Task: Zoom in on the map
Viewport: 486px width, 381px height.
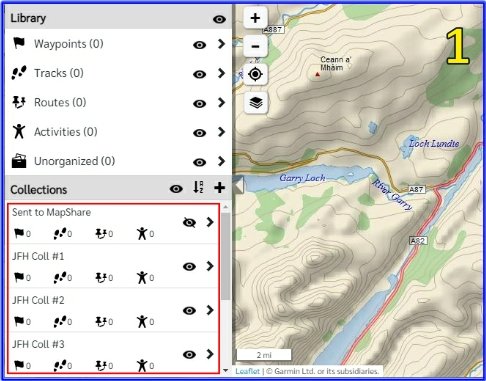Action: [x=255, y=18]
